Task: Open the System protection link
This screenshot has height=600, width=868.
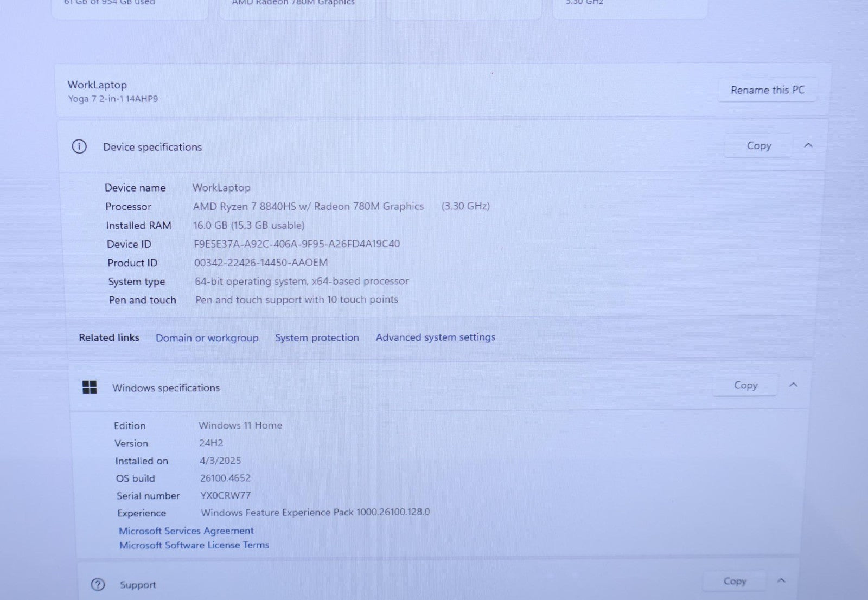Action: click(317, 337)
